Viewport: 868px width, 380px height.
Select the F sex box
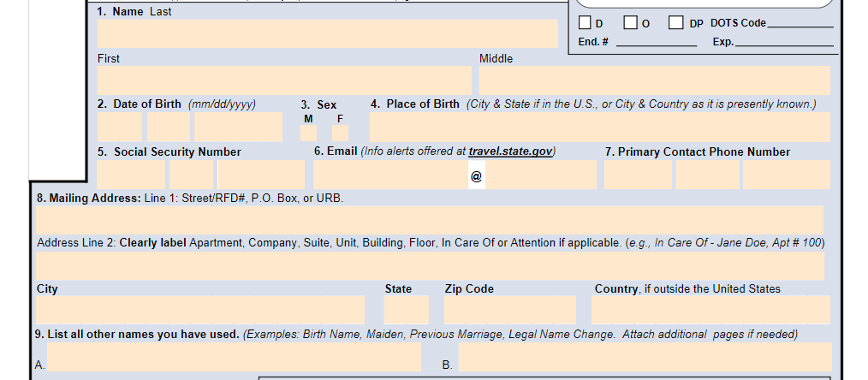pos(340,133)
